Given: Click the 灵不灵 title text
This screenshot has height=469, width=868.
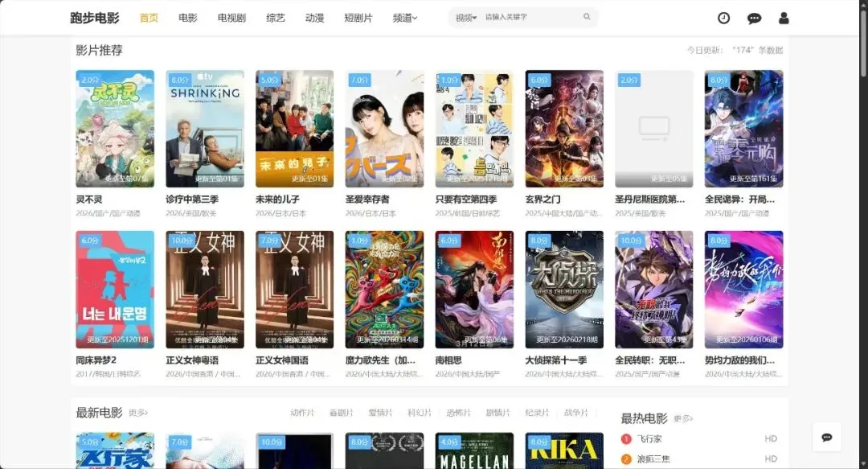Looking at the screenshot, I should point(89,199).
